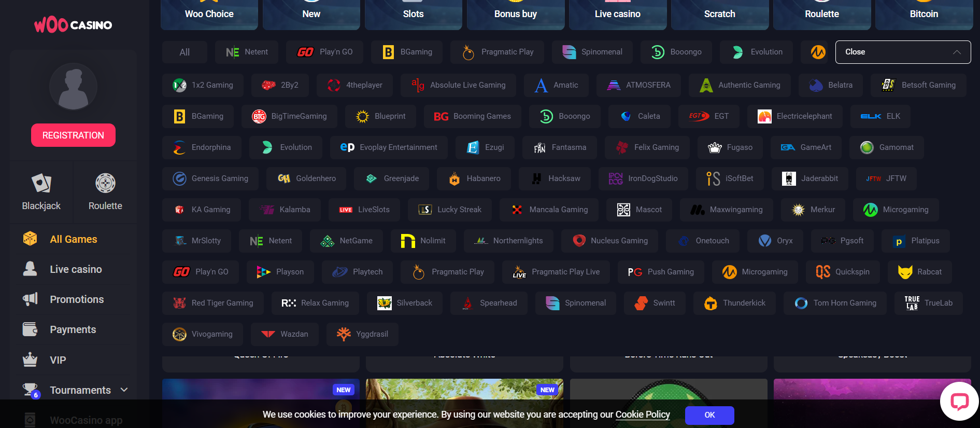Select Mancala Gaming provider
The width and height of the screenshot is (980, 428).
click(x=549, y=210)
